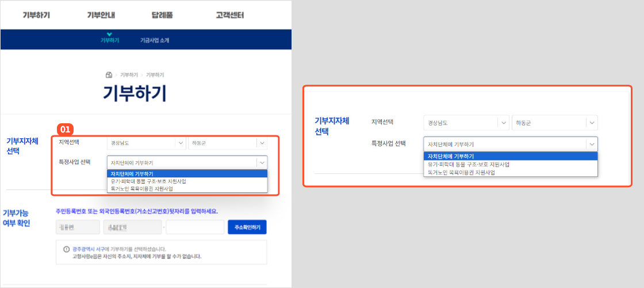Image resolution: width=644 pixels, height=288 pixels.
Task: Click the 특정사업 선택 label in enlarged panel
Action: coord(389,143)
